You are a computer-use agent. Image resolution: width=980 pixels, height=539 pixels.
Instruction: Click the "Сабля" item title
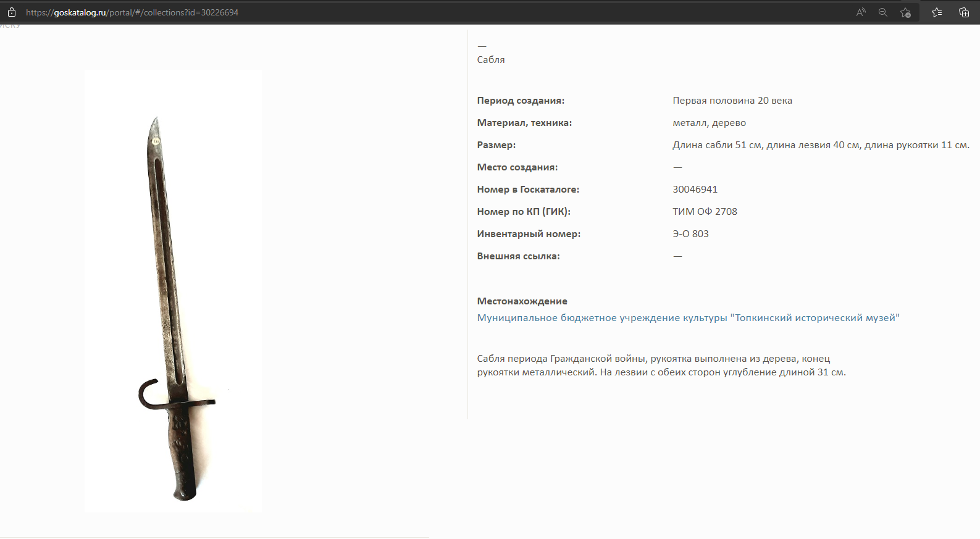491,60
